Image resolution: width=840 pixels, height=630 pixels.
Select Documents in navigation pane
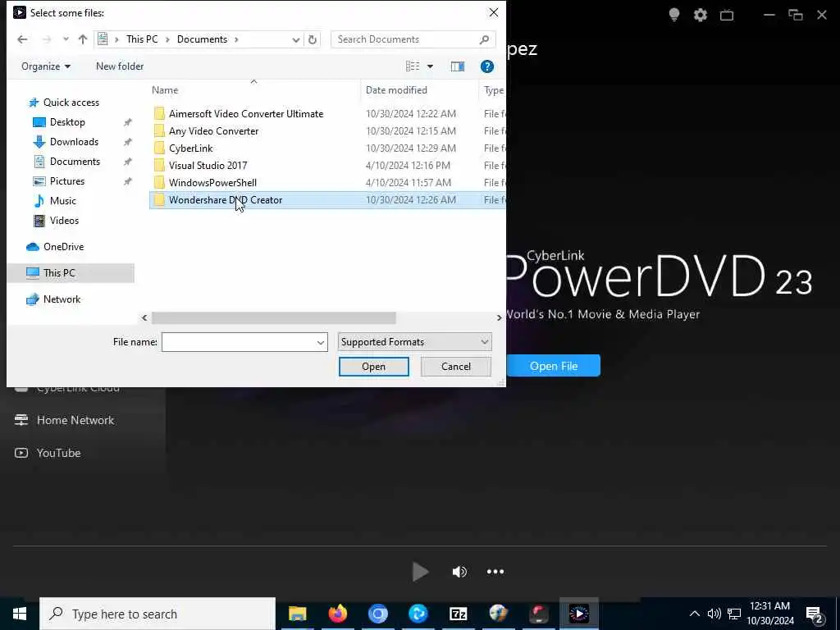point(75,162)
